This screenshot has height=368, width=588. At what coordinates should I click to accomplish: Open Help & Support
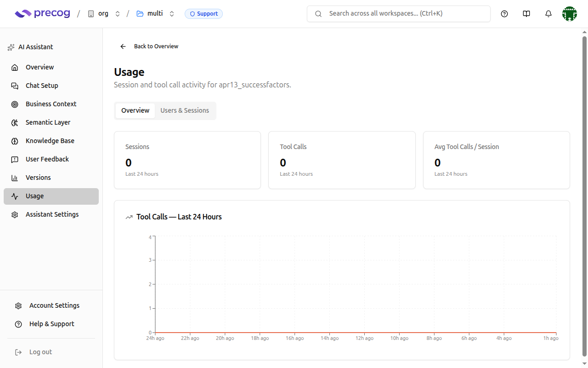tap(51, 324)
